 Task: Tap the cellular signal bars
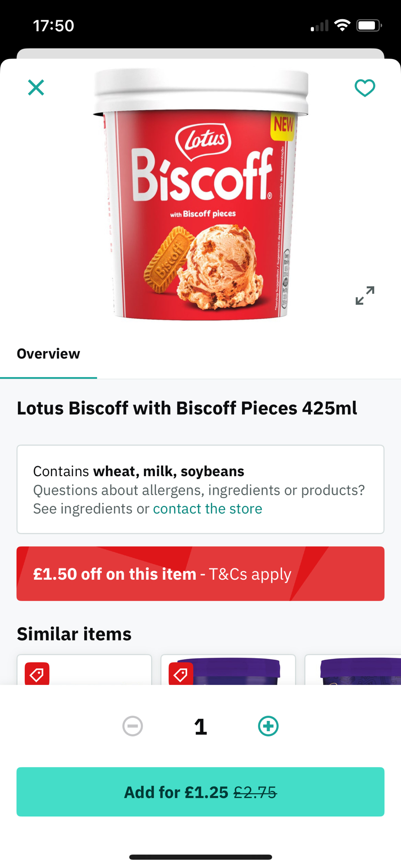click(x=319, y=26)
